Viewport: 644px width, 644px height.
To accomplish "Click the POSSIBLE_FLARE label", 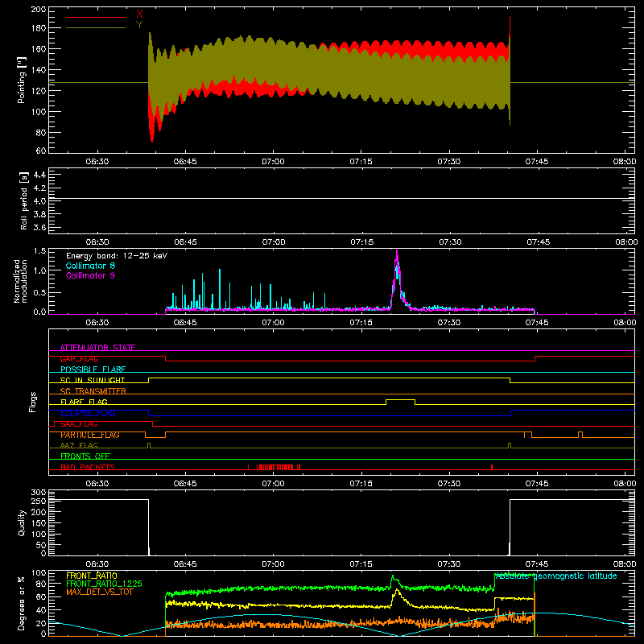I will pos(93,369).
